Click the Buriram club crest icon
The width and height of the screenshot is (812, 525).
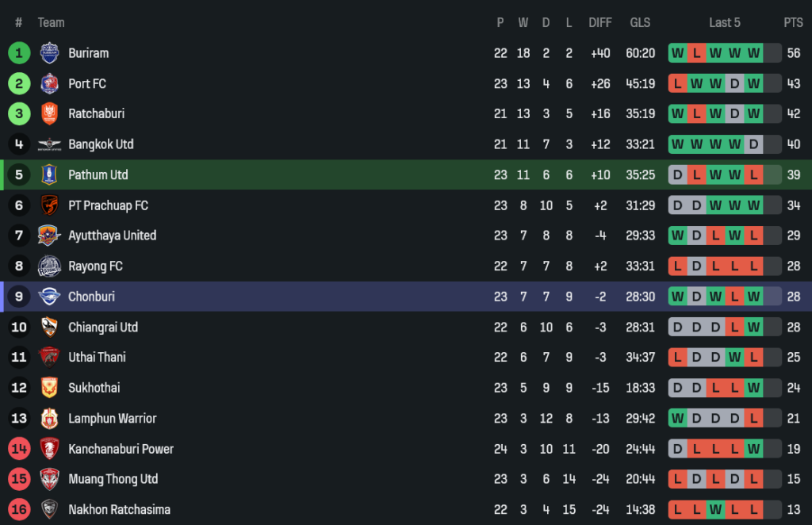[49, 53]
